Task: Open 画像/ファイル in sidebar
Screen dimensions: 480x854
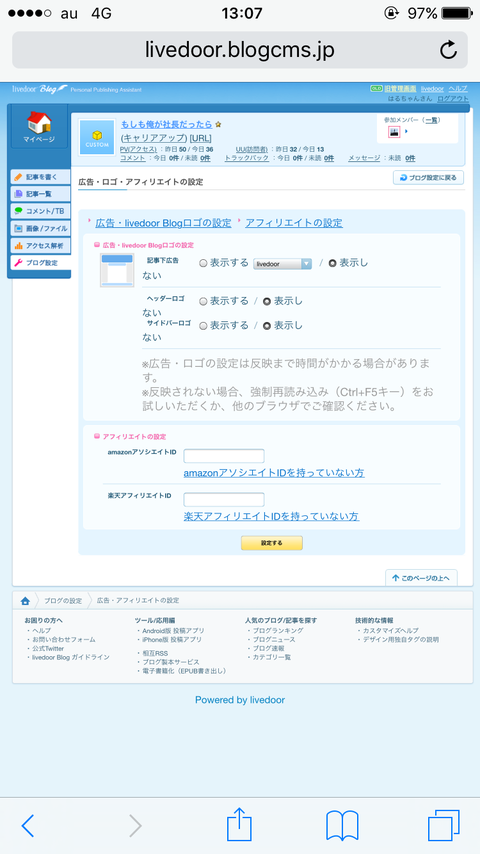Action: pyautogui.click(x=41, y=228)
